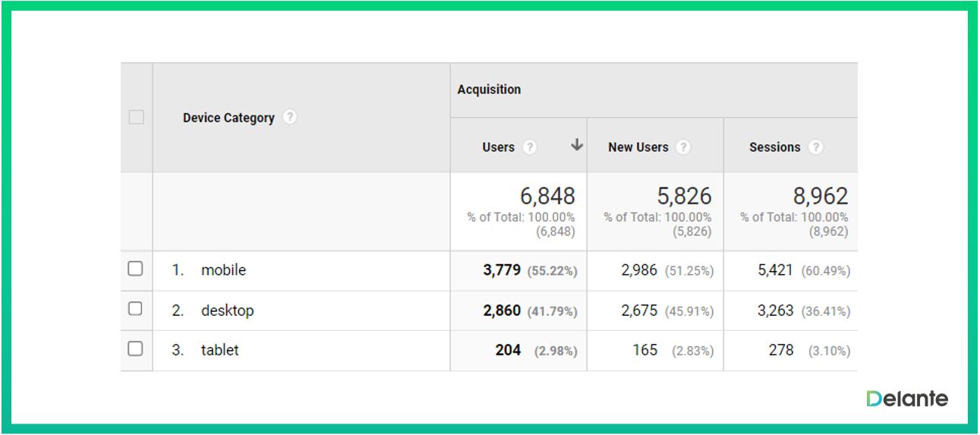The height and width of the screenshot is (435, 980).
Task: Select the desktop row checkbox
Action: [x=135, y=309]
